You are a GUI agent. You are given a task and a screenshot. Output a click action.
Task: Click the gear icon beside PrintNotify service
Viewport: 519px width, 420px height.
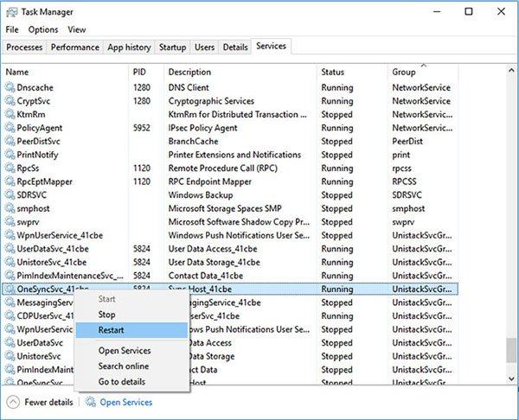[x=10, y=155]
